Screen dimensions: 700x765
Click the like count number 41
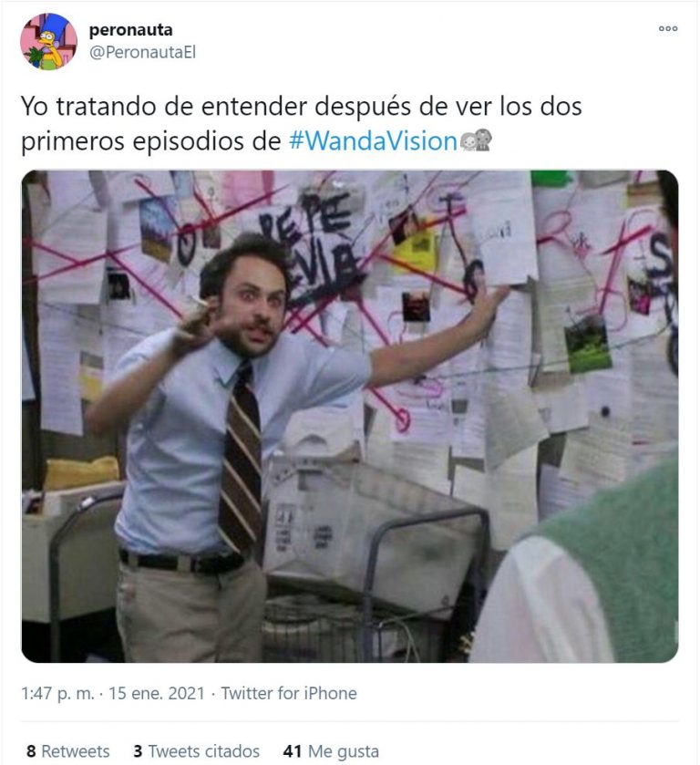[x=292, y=750]
